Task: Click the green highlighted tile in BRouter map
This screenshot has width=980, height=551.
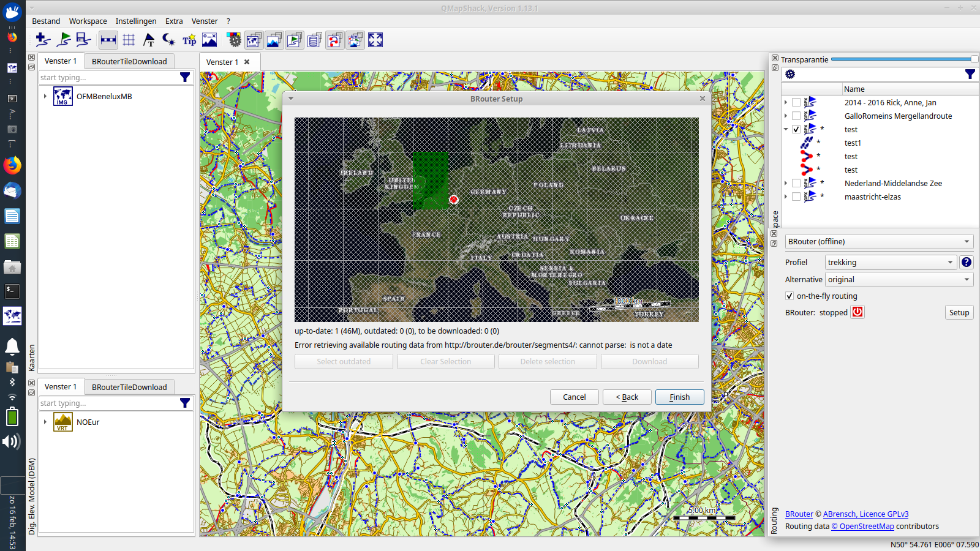Action: 431,181
